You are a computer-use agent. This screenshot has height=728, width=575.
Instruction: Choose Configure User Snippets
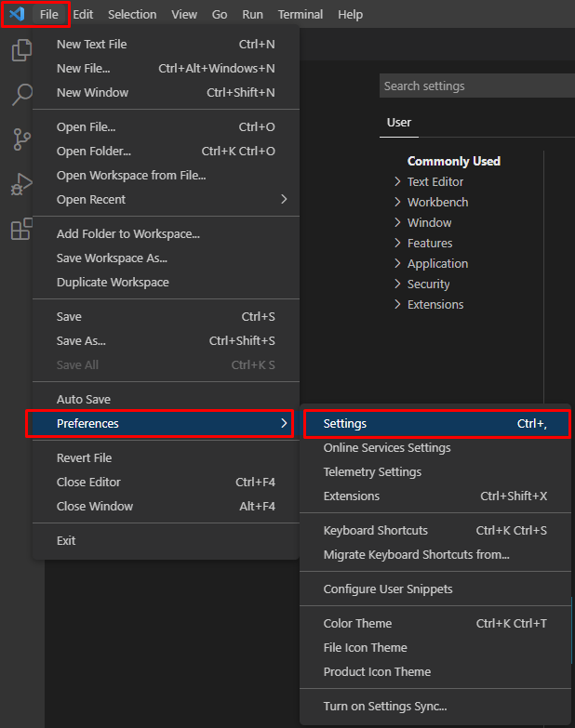(435, 589)
